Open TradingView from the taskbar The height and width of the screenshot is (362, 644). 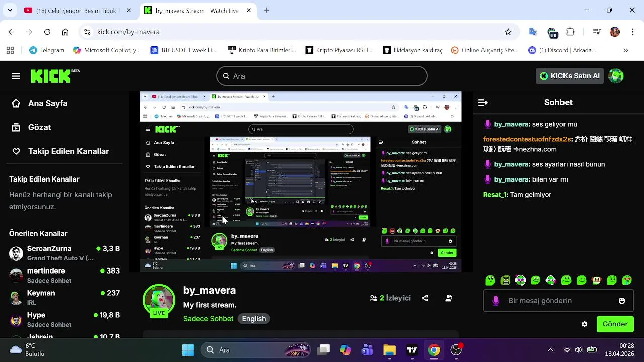click(412, 350)
